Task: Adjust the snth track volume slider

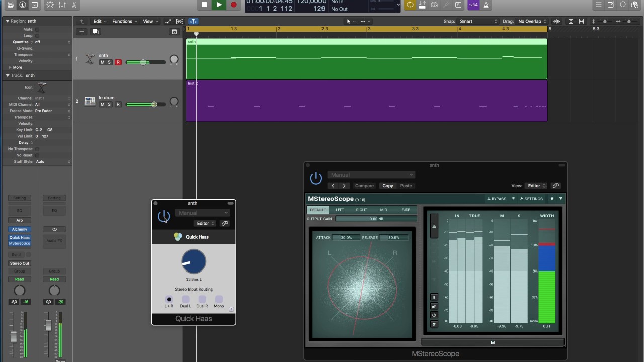Action: [145, 62]
